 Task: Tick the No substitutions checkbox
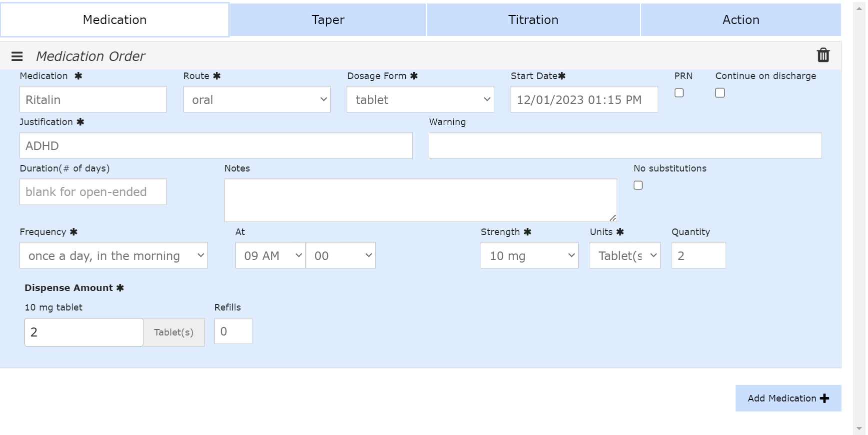click(638, 185)
